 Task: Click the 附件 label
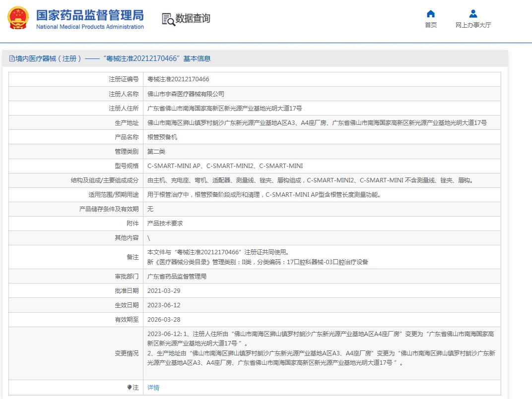(x=133, y=224)
